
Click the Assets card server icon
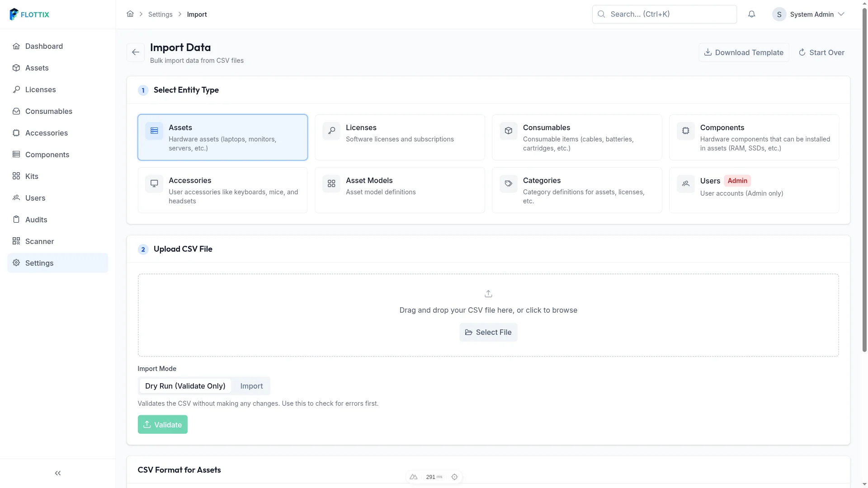(x=154, y=131)
